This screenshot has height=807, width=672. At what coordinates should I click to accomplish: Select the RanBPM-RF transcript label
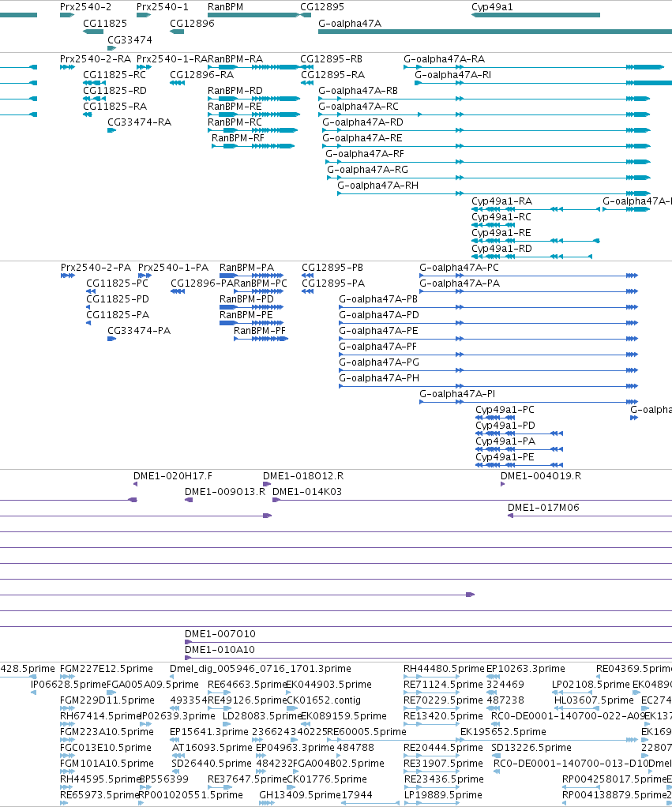(x=238, y=138)
